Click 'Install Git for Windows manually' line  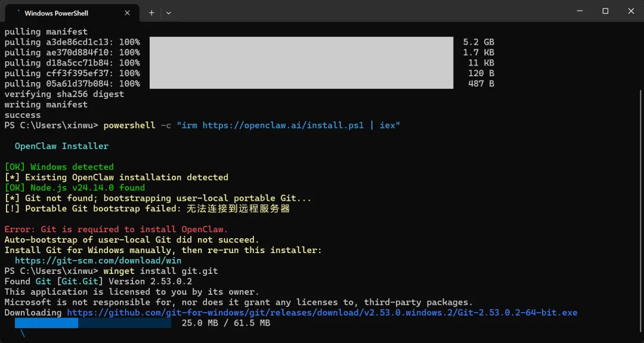tap(163, 250)
